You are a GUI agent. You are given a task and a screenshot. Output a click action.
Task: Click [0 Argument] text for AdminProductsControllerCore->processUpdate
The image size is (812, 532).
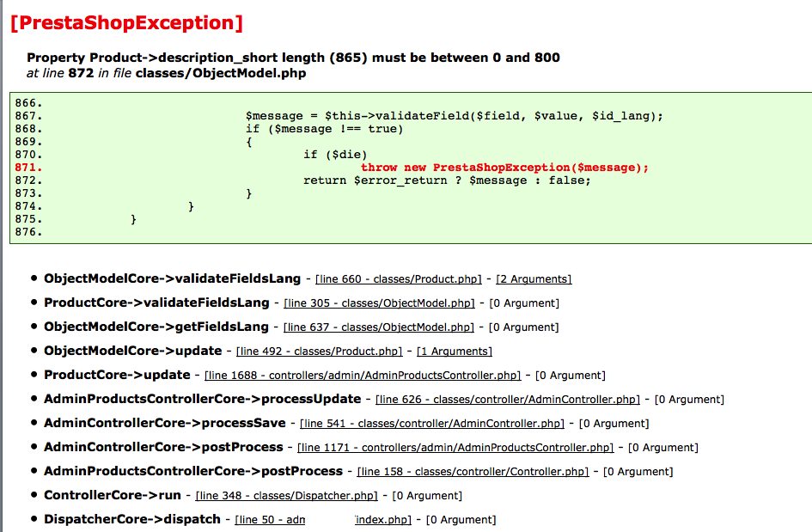[689, 400]
